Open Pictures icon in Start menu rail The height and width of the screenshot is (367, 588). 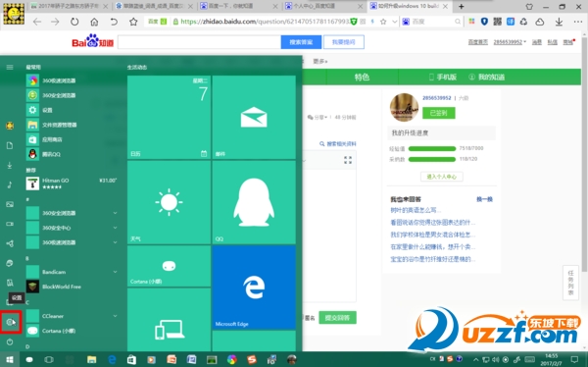coord(10,204)
